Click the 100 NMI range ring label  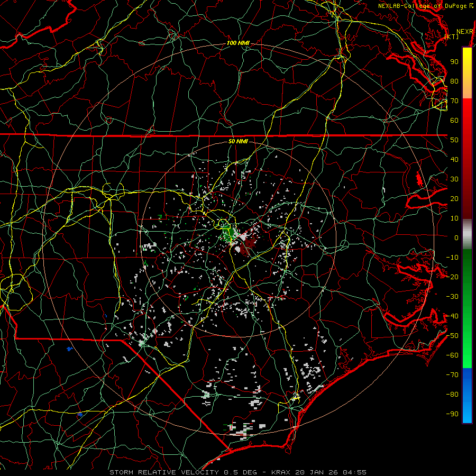point(238,43)
